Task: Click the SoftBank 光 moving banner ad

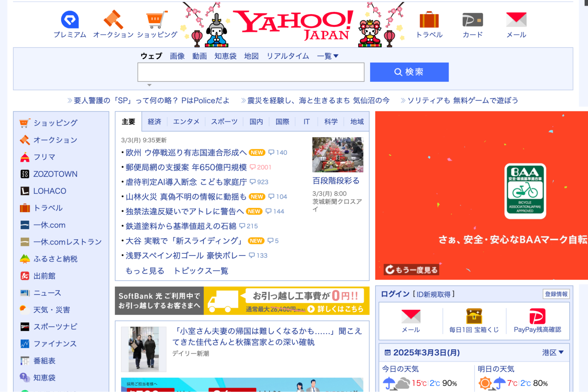Action: tap(242, 301)
